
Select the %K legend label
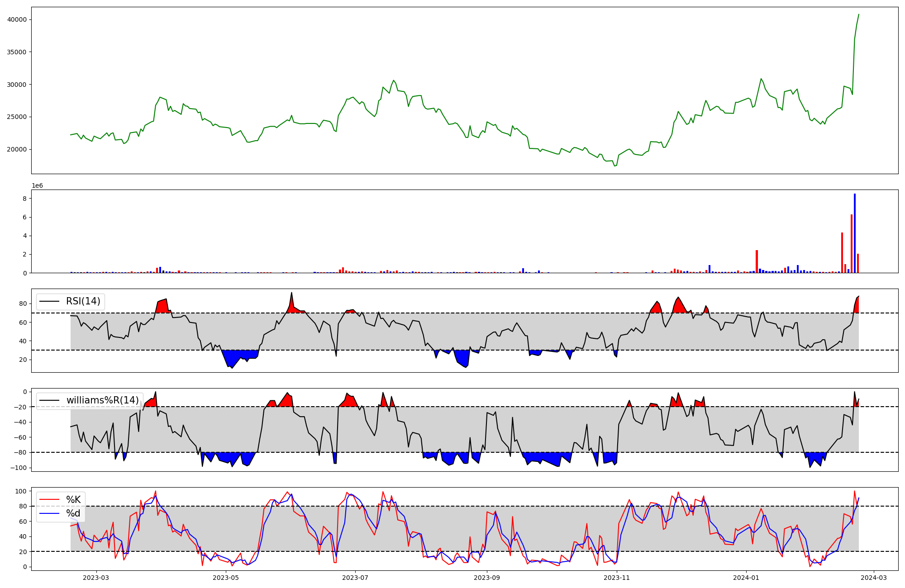(x=73, y=499)
